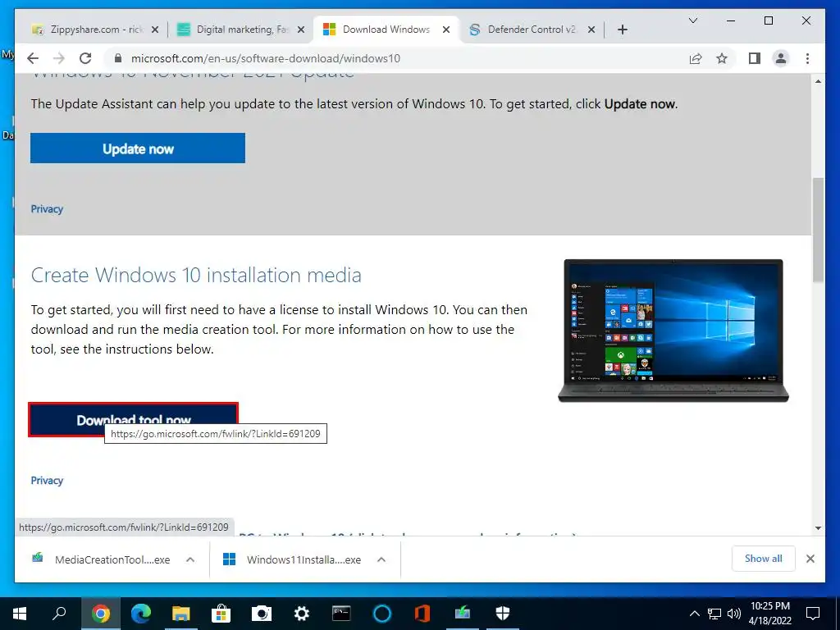
Task: Click the volume speaker tray icon
Action: [x=734, y=614]
